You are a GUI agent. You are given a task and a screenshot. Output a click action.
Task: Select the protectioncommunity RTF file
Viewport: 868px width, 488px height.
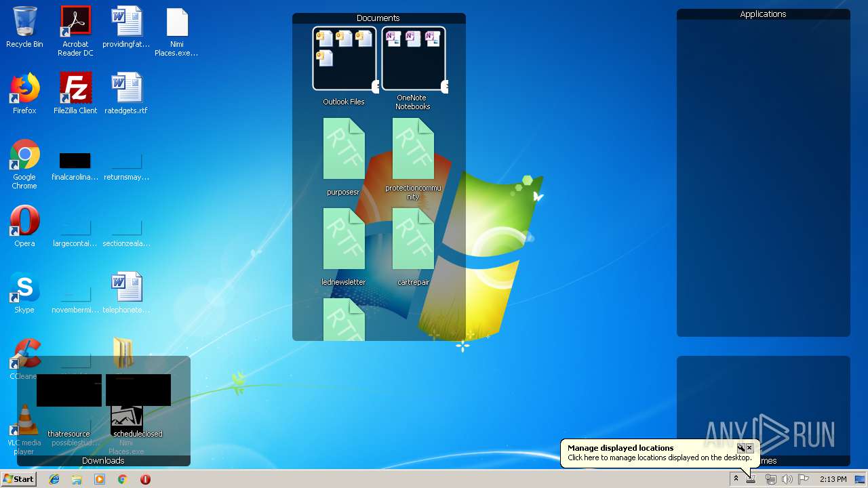click(413, 159)
